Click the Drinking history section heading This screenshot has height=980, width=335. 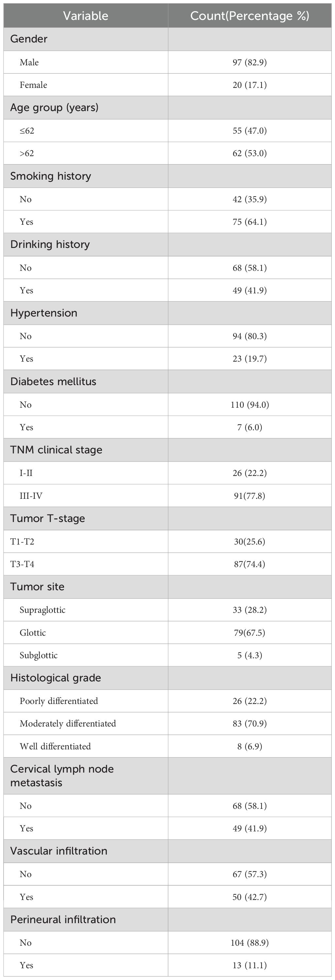point(50,244)
